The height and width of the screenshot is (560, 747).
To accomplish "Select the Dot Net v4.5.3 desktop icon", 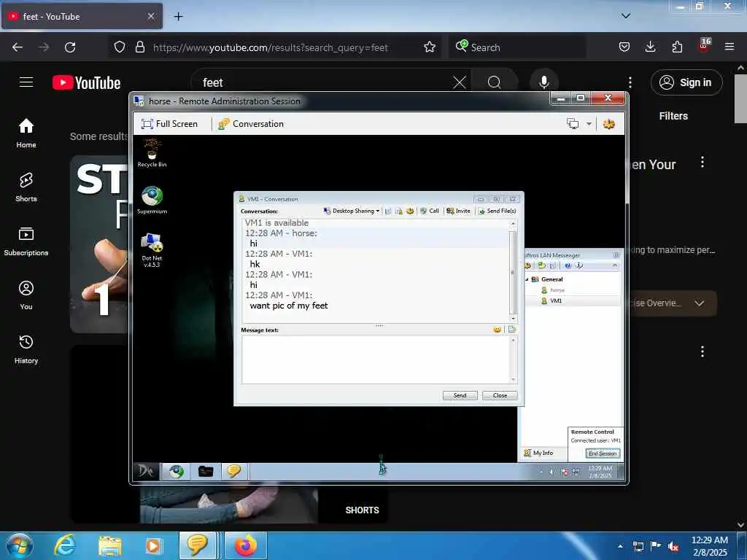I will tap(152, 251).
